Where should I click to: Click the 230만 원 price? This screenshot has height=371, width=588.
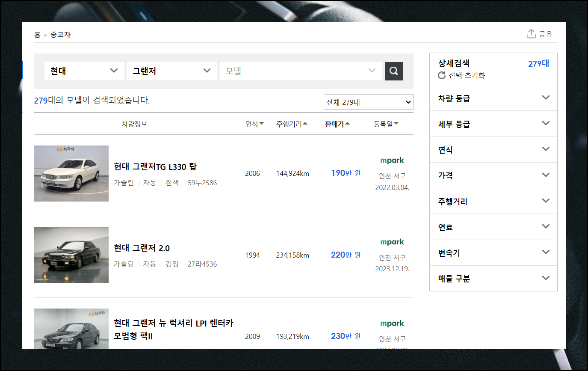click(x=346, y=336)
